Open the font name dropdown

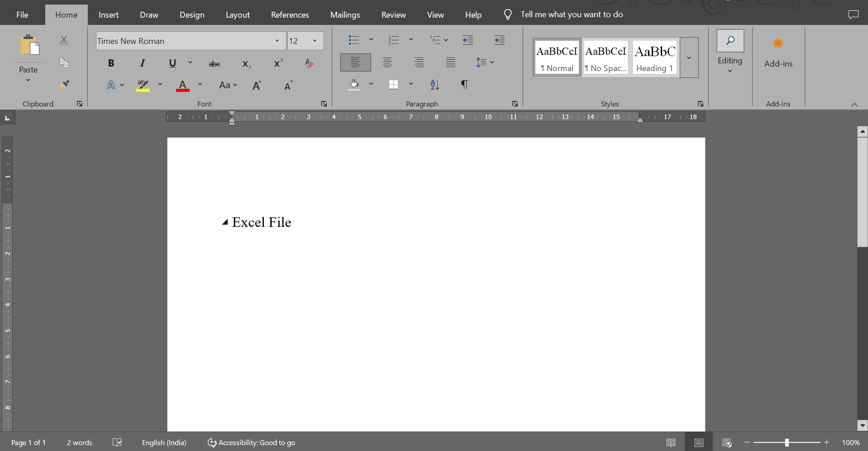pos(277,41)
